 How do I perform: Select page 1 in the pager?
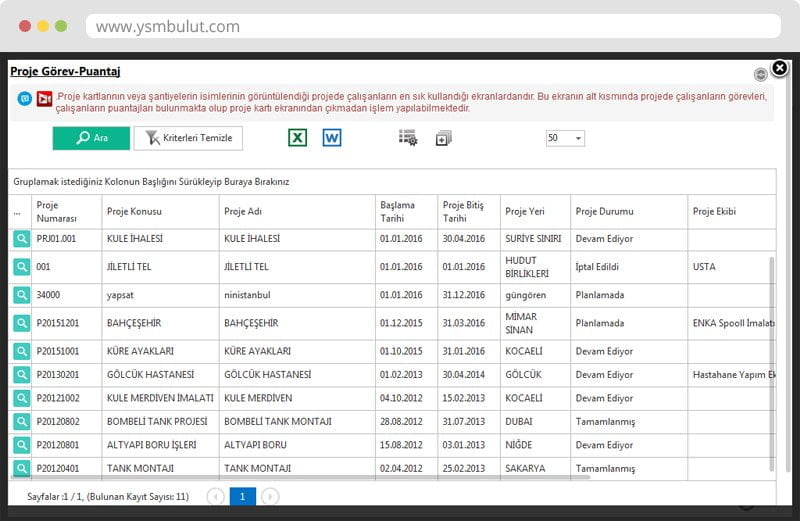click(x=242, y=496)
